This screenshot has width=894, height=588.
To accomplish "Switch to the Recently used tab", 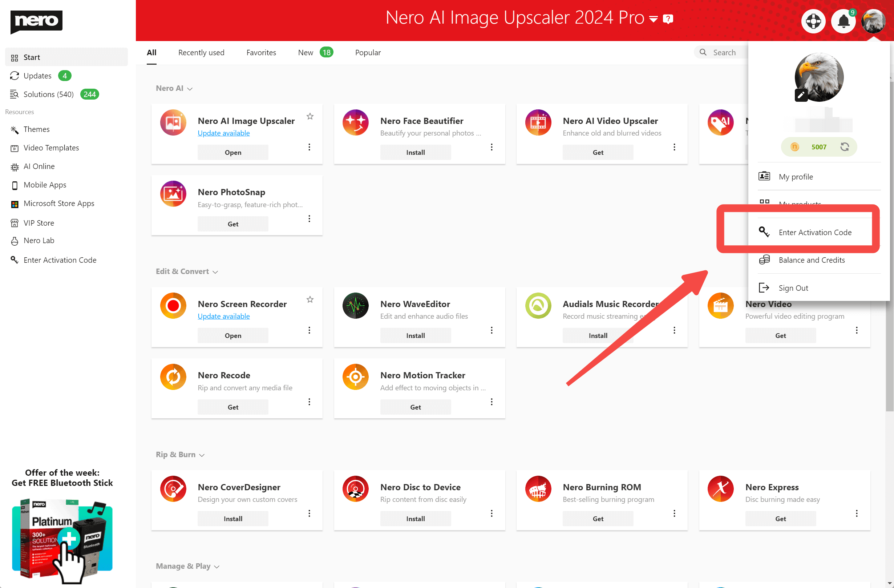I will (201, 53).
